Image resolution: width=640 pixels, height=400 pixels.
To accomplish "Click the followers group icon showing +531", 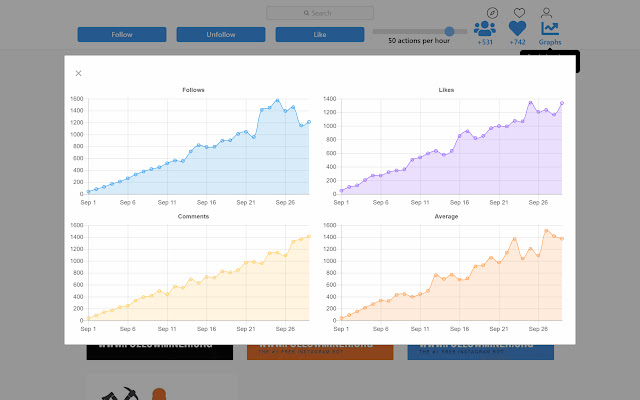I will (485, 29).
